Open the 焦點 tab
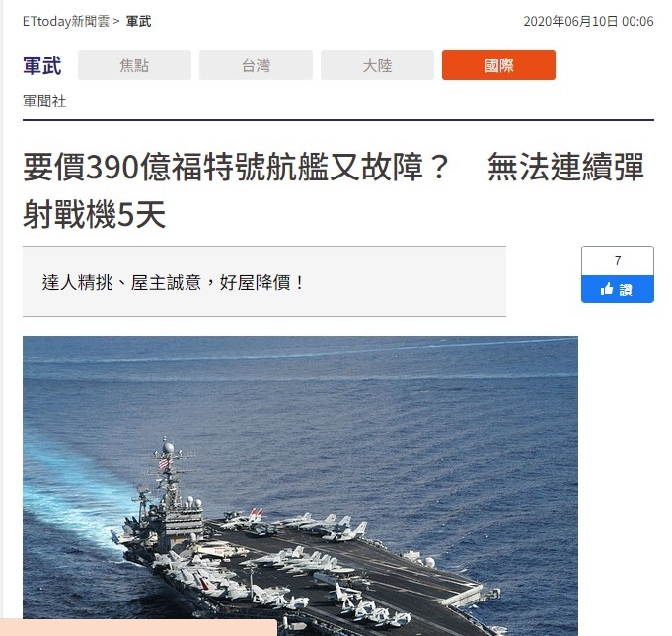672x636 pixels. click(134, 65)
